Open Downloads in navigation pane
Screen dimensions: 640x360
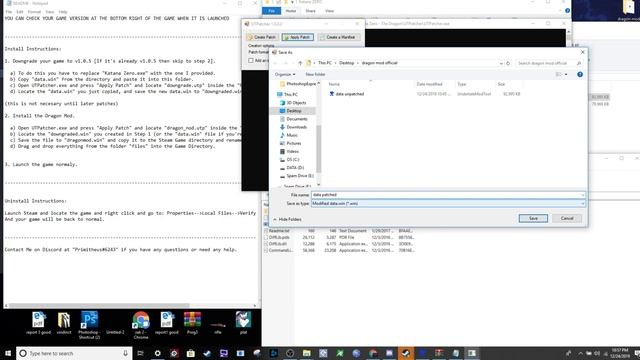click(293, 127)
